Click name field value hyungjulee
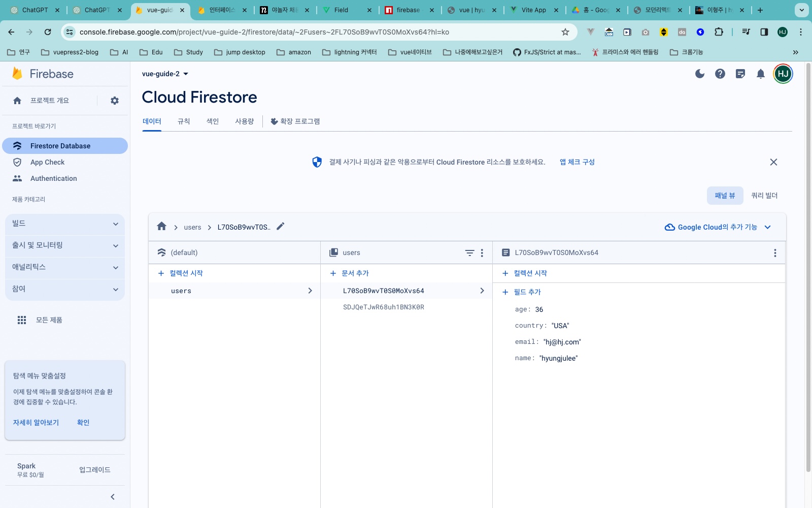 pyautogui.click(x=558, y=358)
